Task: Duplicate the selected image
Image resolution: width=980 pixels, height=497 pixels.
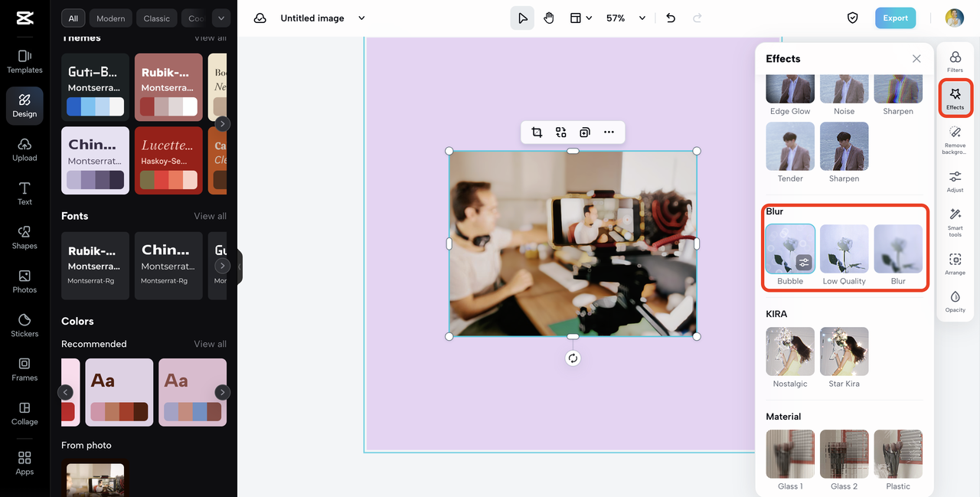Action: point(585,132)
